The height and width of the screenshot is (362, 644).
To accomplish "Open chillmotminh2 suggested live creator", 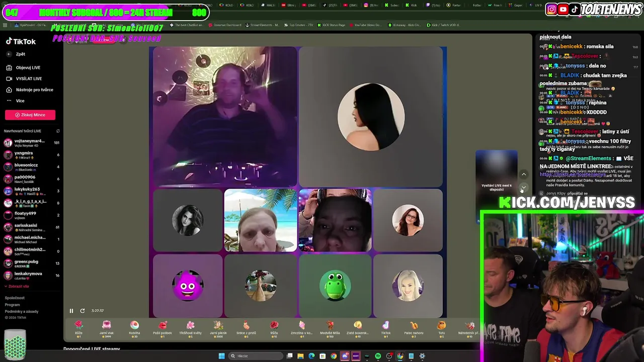I will (31, 251).
